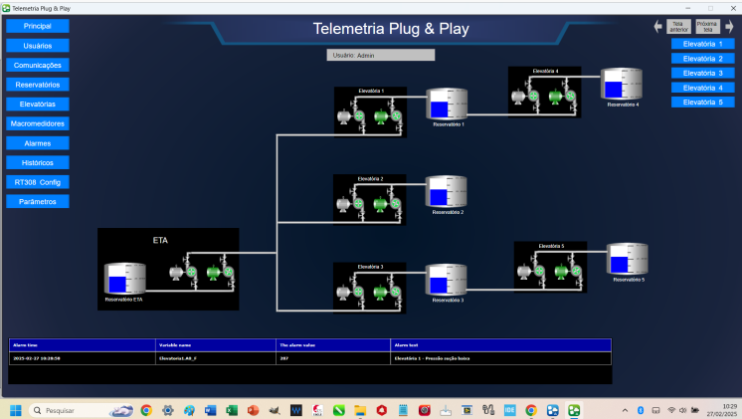The height and width of the screenshot is (419, 742).
Task: Open the Alarmes menu item
Action: tap(37, 143)
